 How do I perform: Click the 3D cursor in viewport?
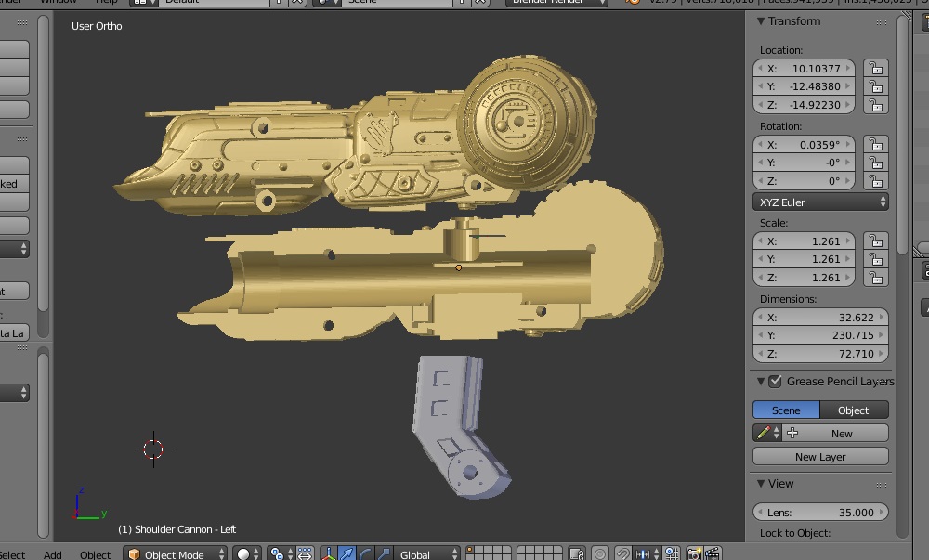coord(153,449)
